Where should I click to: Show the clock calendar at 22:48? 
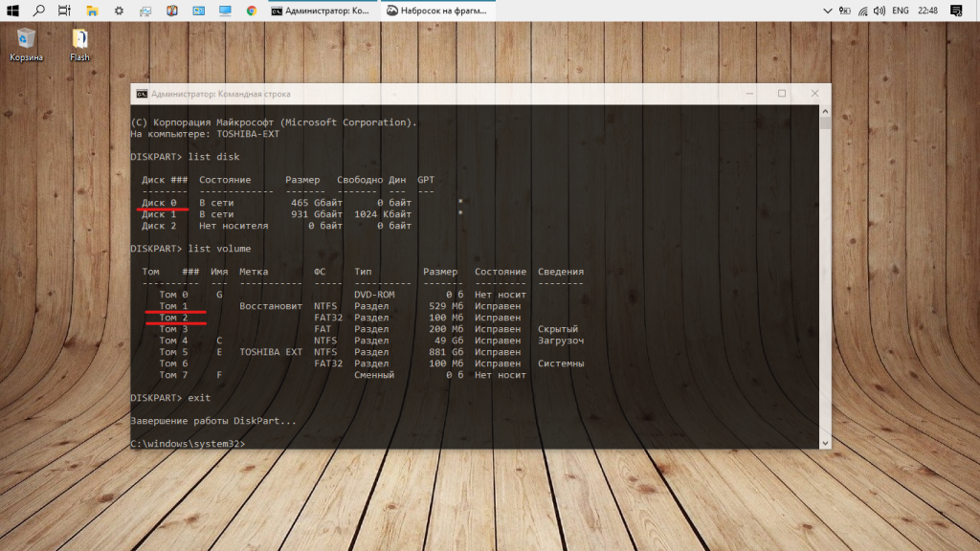928,11
